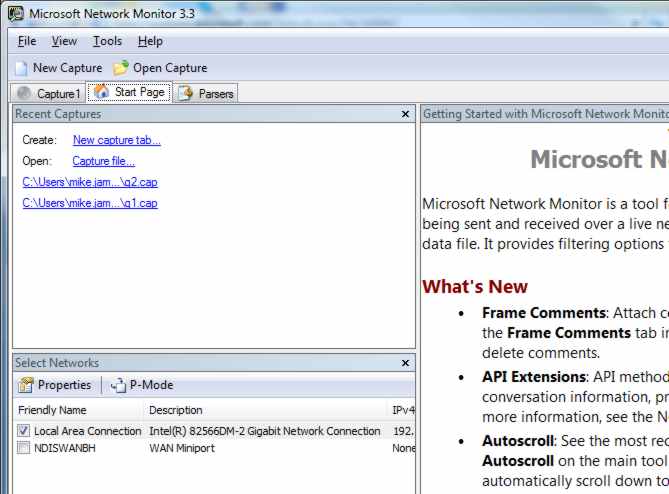Close the Recent Captures panel
The height and width of the screenshot is (494, 669).
(x=405, y=114)
